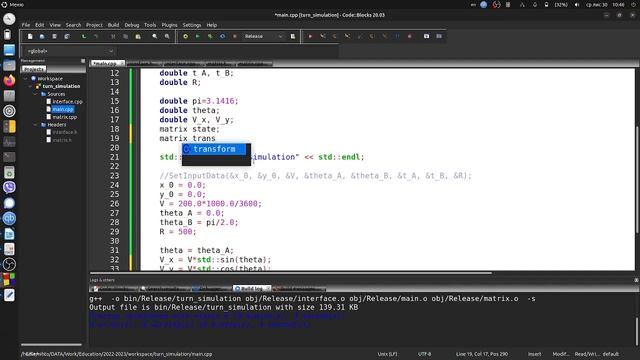Collapse the Sources folder

tap(36, 94)
